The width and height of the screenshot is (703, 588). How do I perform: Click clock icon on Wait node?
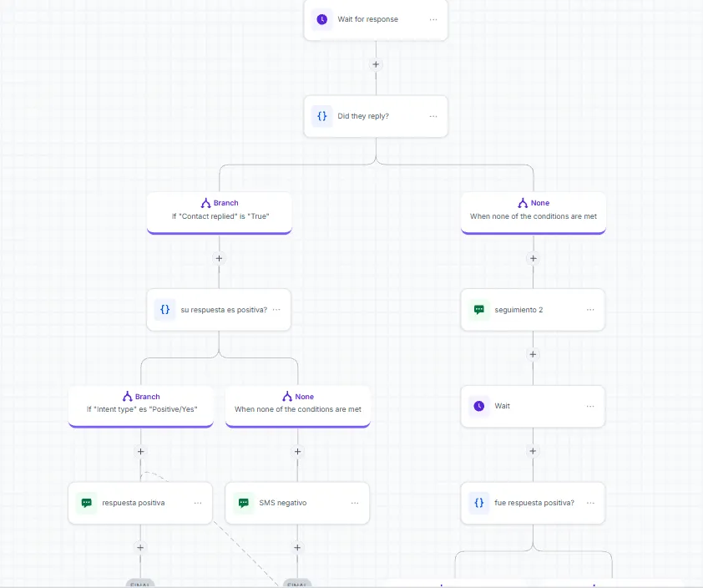(x=479, y=406)
